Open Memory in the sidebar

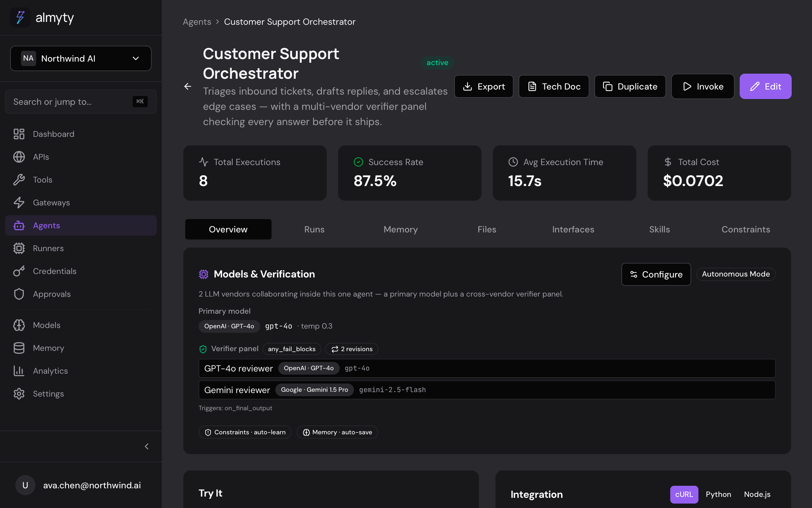[81, 348]
